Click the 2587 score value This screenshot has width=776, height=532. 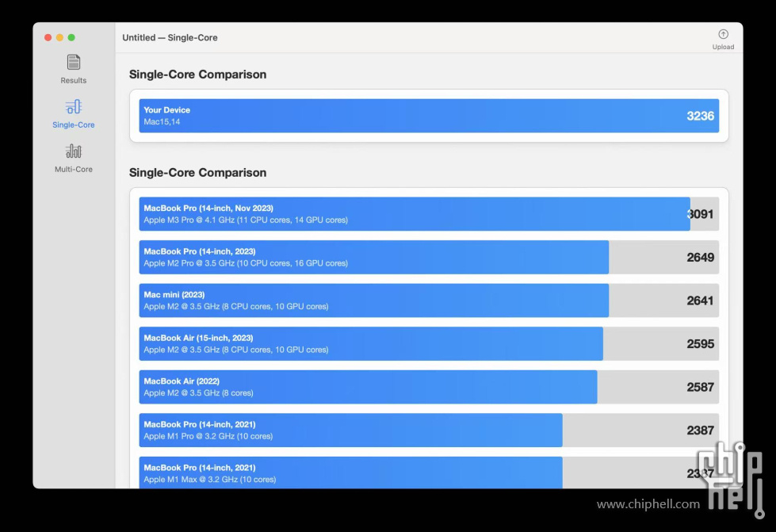click(x=700, y=387)
